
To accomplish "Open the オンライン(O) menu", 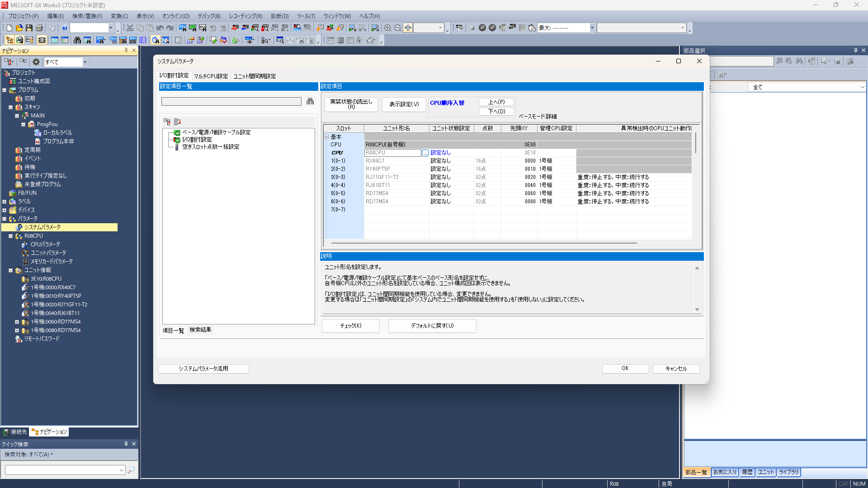I will point(175,16).
